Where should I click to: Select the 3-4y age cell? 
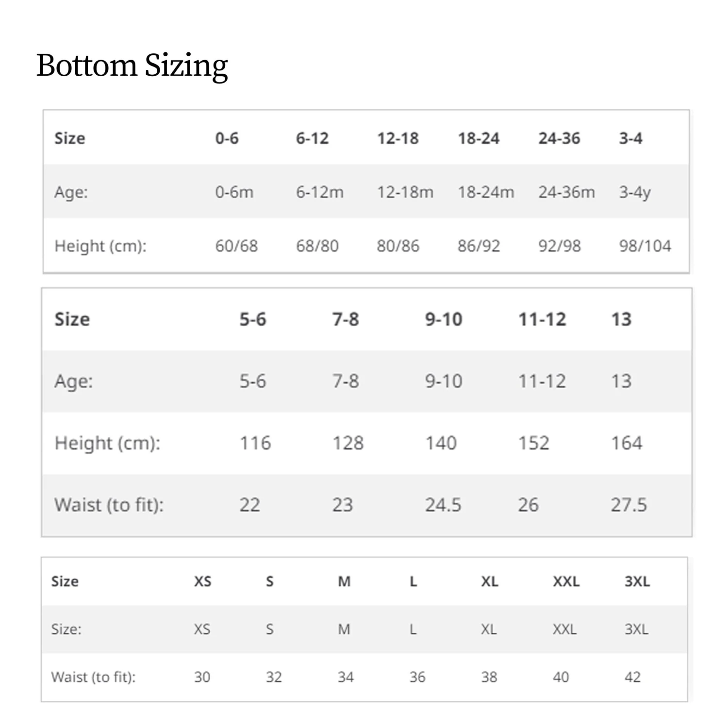(634, 192)
